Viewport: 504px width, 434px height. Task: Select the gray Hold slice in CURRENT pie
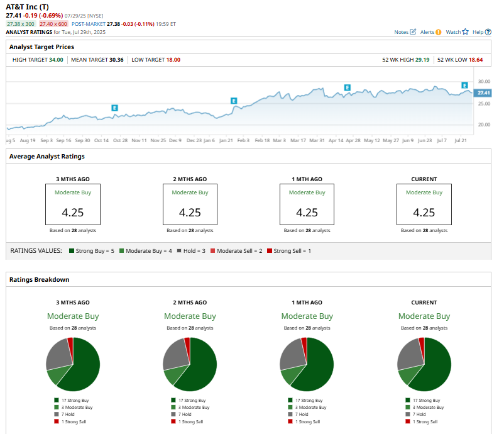(x=410, y=354)
